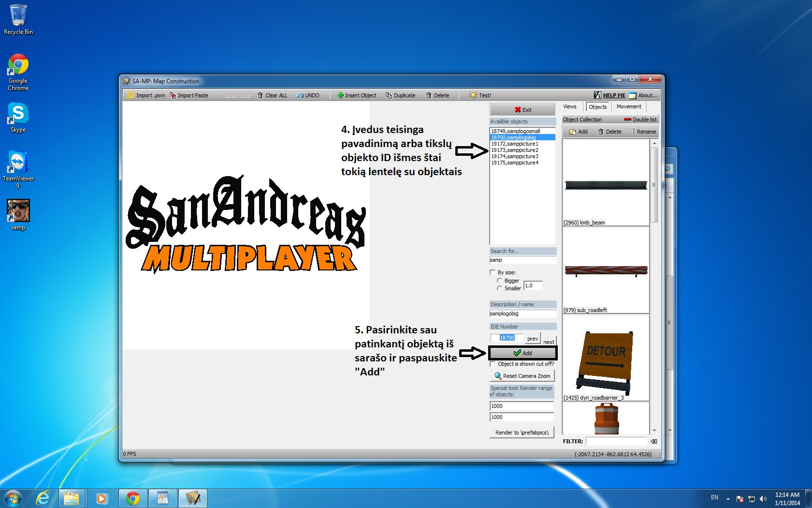The height and width of the screenshot is (508, 812).
Task: Click the prev button
Action: 533,339
